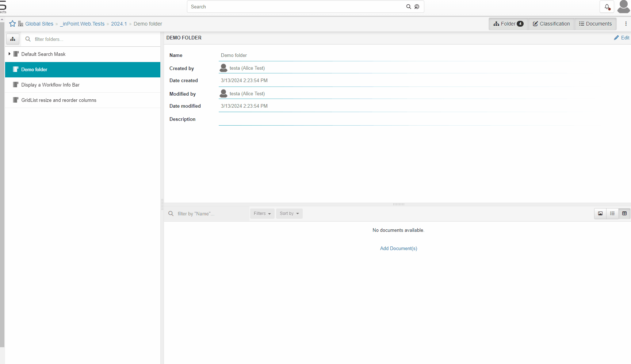Select GridList resize and reorder columns folder
The height and width of the screenshot is (364, 631).
[x=83, y=100]
